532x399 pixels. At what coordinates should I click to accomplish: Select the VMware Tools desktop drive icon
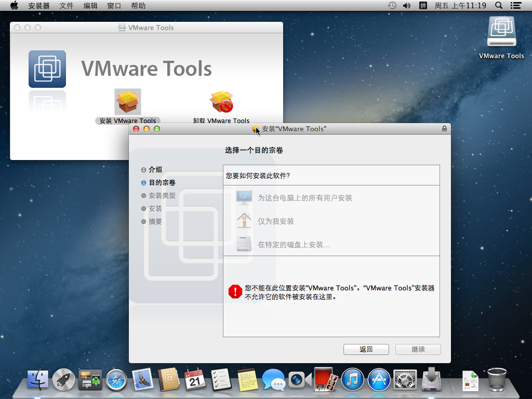501,32
